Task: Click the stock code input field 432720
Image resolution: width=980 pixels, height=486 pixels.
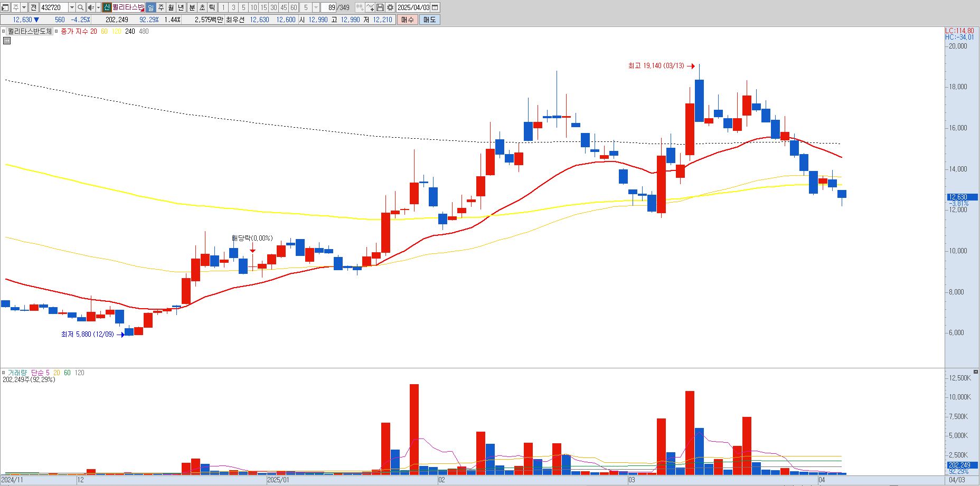Action: click(54, 7)
